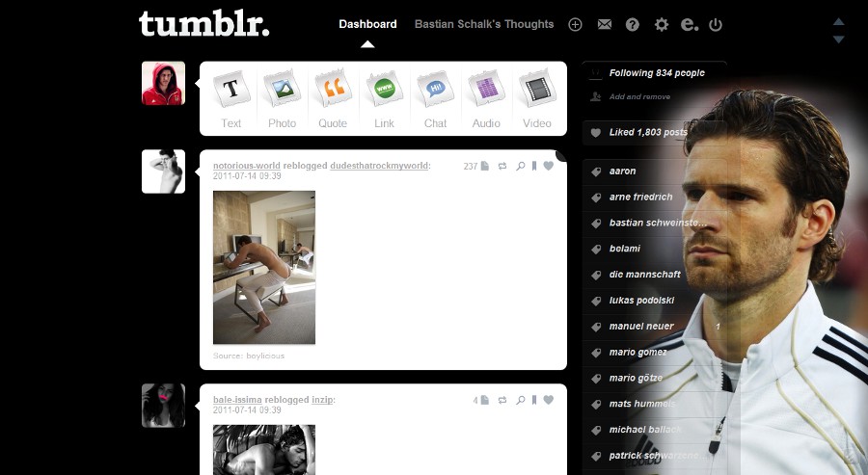Like the notorious-world post with heart
This screenshot has height=475, width=868.
pyautogui.click(x=548, y=166)
